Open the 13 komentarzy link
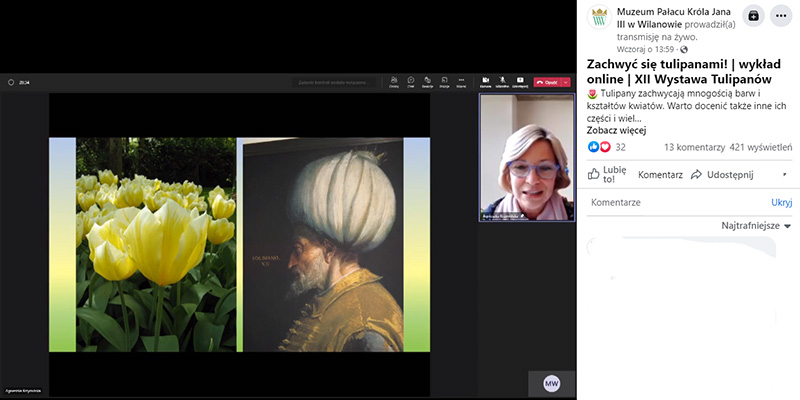The height and width of the screenshot is (400, 800). click(694, 147)
